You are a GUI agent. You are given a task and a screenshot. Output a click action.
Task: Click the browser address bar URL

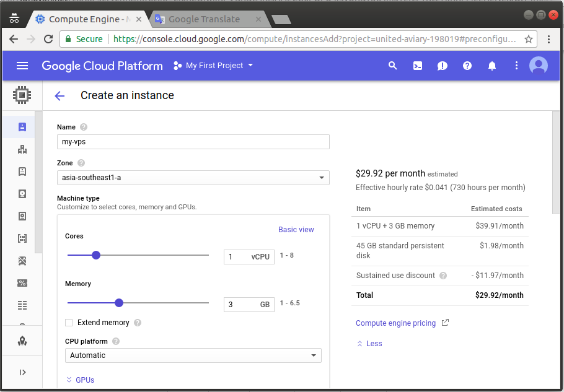pos(315,39)
